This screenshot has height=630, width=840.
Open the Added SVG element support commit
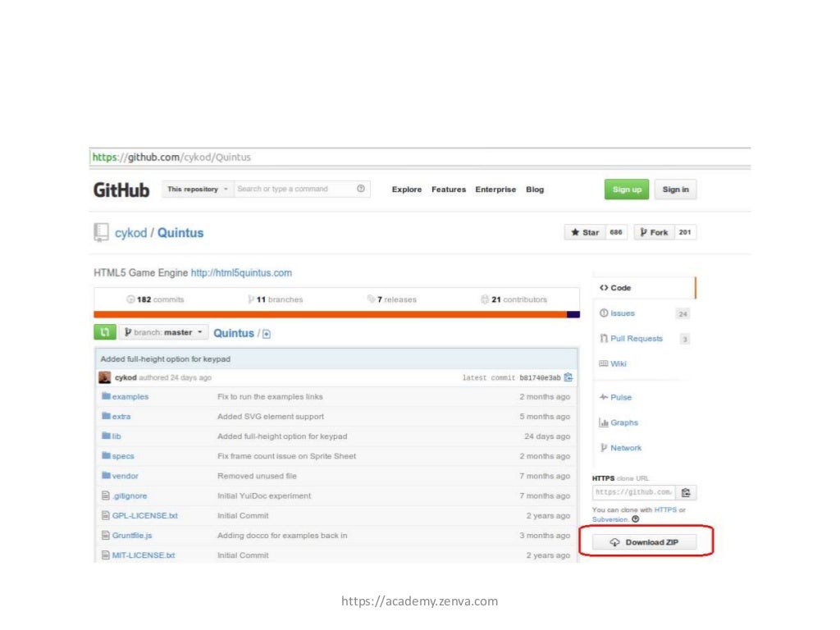271,416
